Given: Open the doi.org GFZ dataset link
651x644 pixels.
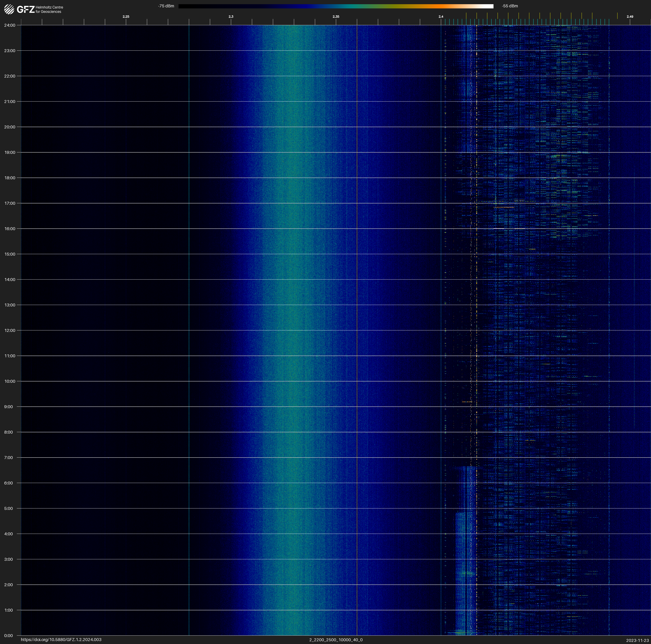Looking at the screenshot, I should coord(61,640).
